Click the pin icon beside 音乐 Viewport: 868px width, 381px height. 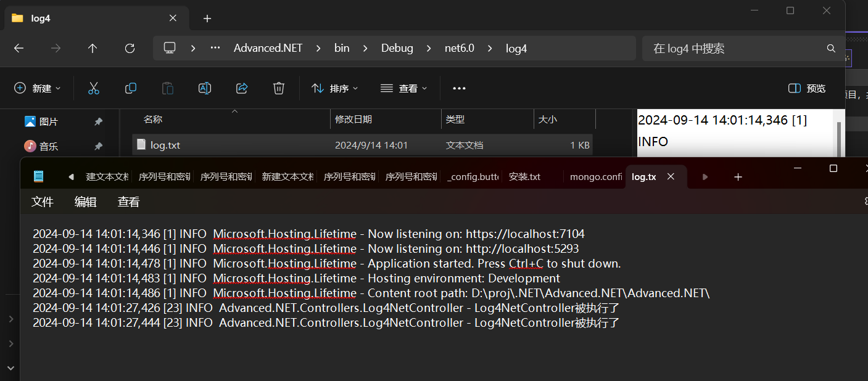click(x=98, y=147)
